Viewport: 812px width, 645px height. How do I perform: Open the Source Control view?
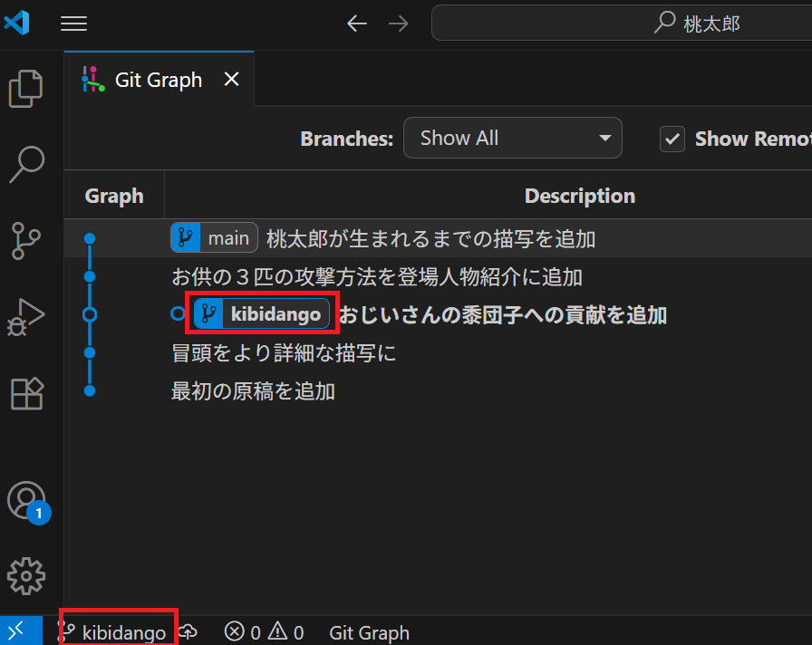tap(26, 241)
